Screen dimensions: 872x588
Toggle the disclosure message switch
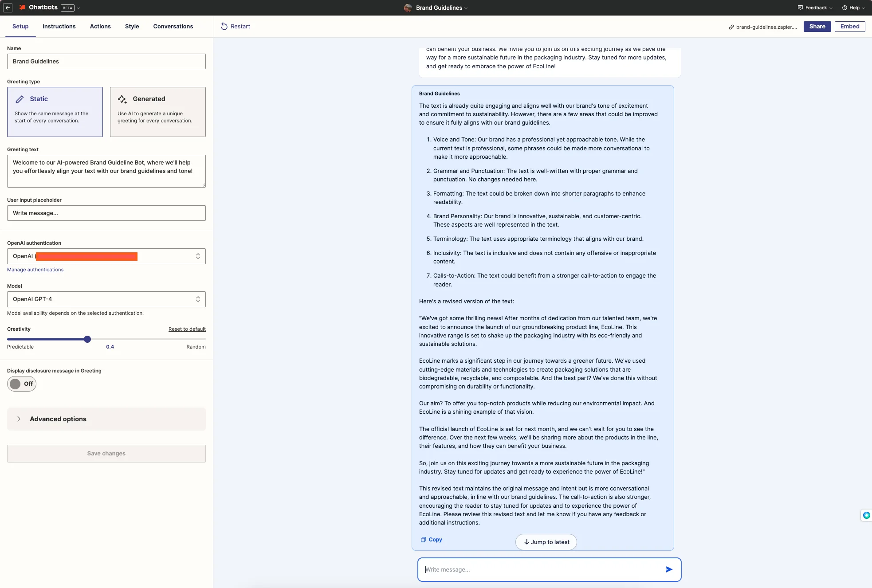tap(21, 384)
